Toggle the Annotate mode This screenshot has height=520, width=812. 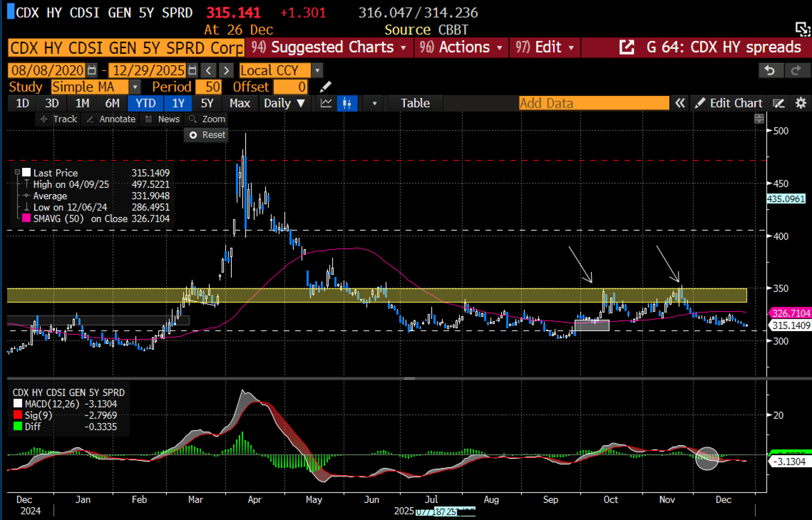point(111,119)
